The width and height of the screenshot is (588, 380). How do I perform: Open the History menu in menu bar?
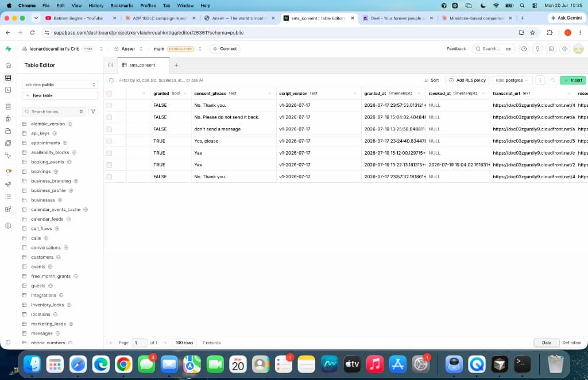point(96,6)
